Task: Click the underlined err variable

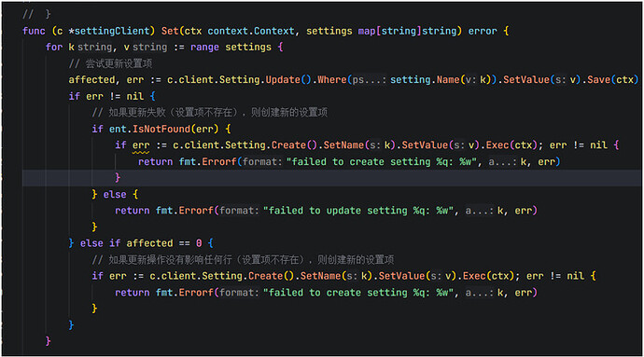Action: click(x=141, y=145)
